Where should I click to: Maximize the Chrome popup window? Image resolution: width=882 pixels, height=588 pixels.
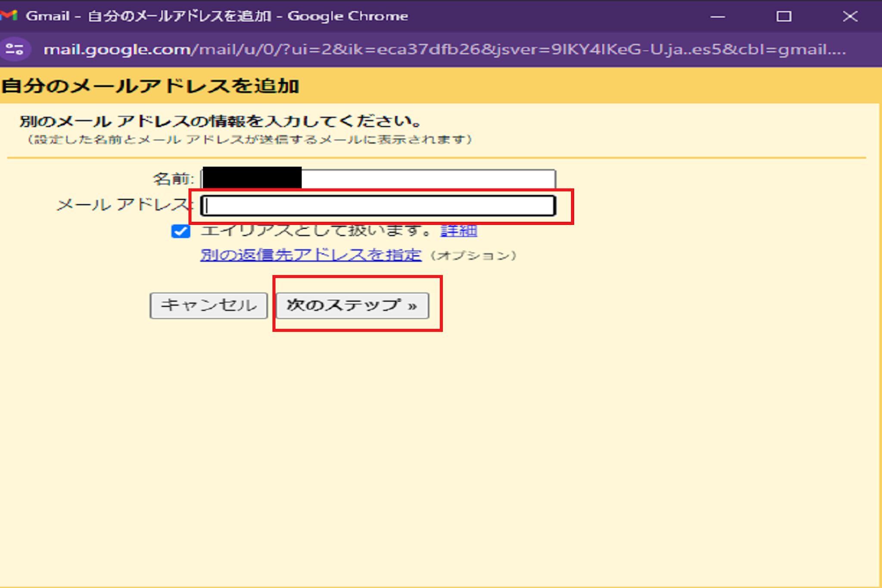click(783, 16)
